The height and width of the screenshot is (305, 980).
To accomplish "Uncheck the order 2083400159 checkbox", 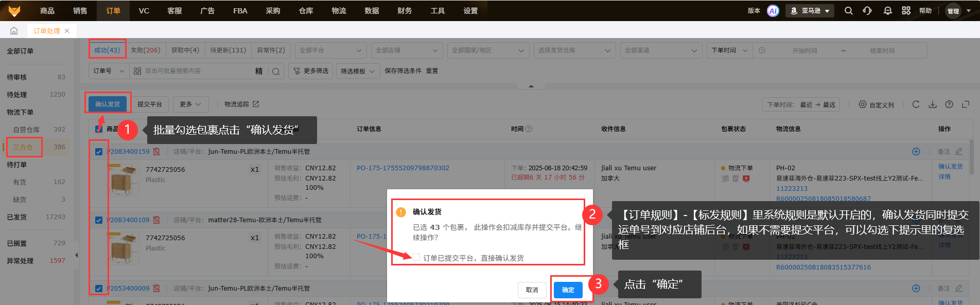I will pyautogui.click(x=99, y=152).
